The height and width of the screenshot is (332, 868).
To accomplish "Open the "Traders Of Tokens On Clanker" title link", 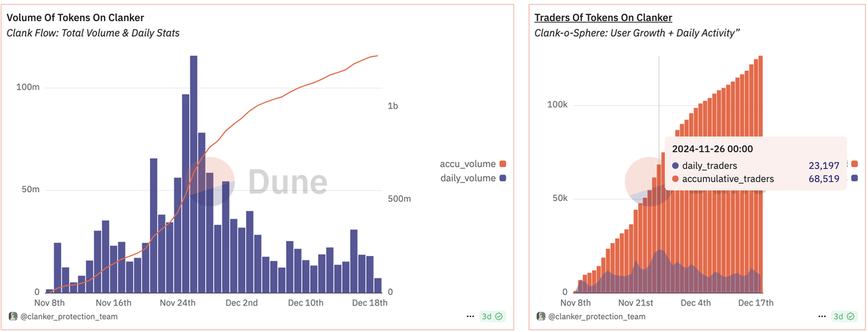I will (603, 18).
